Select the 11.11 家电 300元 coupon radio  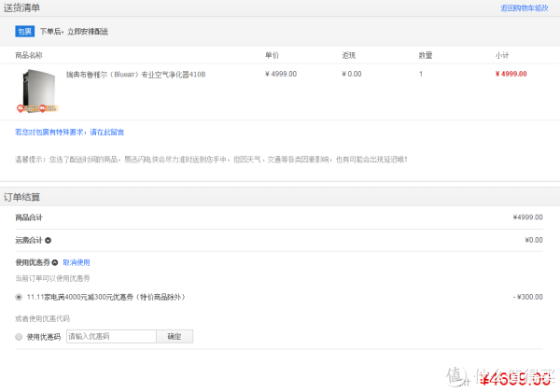pos(19,297)
